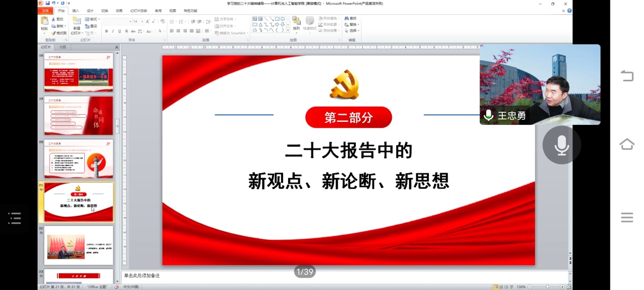
Task: Click the align text left icon
Action: pyautogui.click(x=172, y=31)
